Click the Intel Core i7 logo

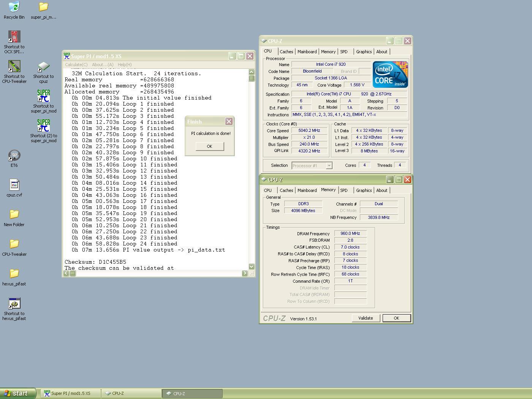(390, 74)
